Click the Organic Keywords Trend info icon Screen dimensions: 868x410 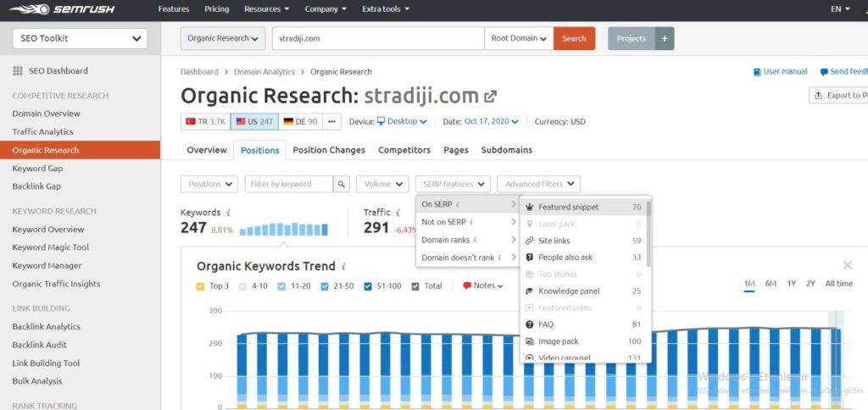(344, 267)
